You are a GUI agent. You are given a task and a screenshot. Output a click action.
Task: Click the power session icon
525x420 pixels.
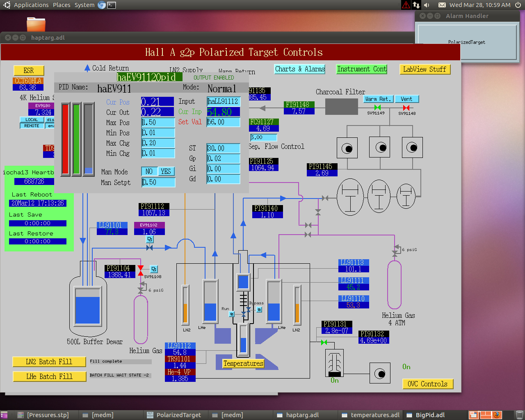pos(518,5)
